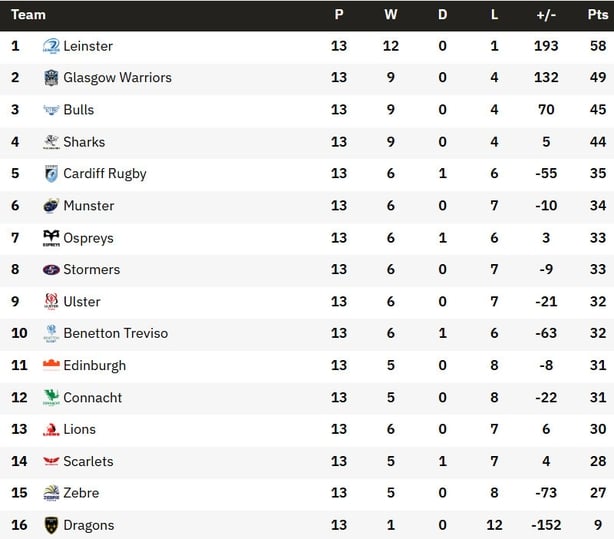Click the Lions team name

[79, 429]
